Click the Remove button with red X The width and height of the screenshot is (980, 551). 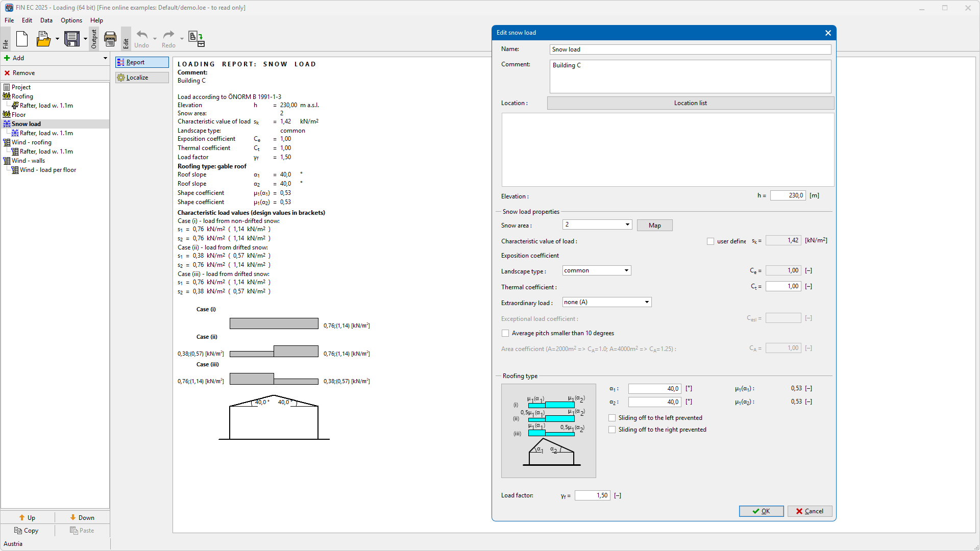(x=20, y=73)
